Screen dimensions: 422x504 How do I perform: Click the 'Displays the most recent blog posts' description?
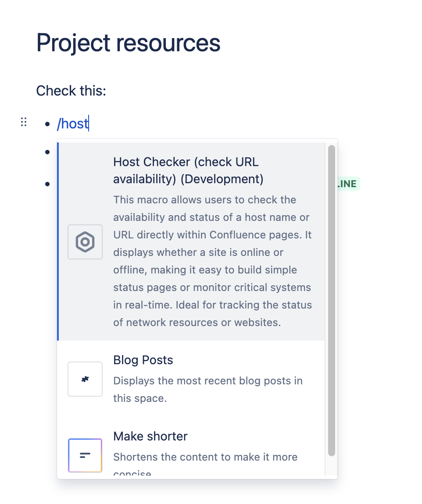pyautogui.click(x=207, y=389)
